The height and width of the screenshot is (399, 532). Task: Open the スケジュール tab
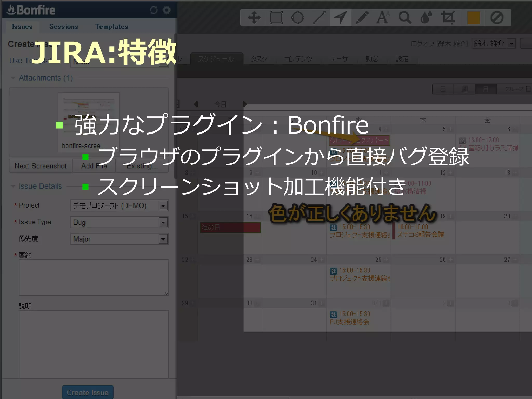point(216,59)
